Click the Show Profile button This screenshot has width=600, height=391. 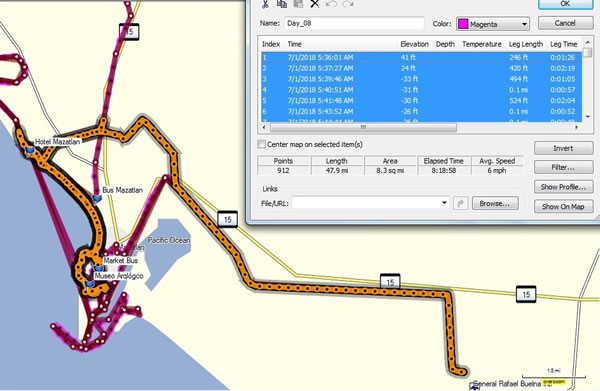point(563,187)
